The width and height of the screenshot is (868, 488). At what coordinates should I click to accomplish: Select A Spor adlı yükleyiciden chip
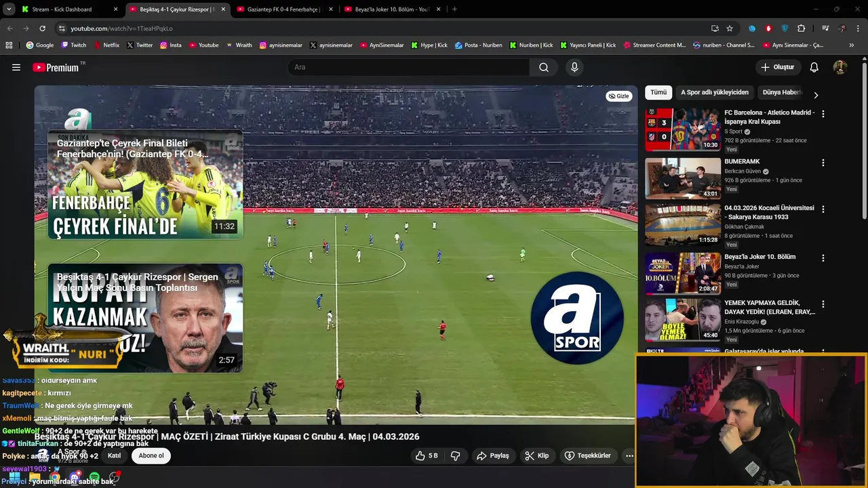coord(715,92)
